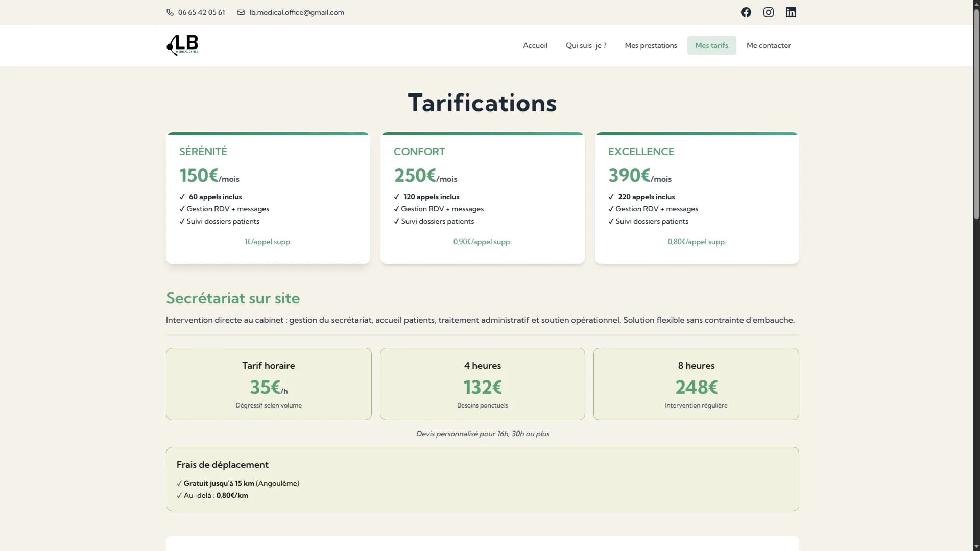The width and height of the screenshot is (980, 551).
Task: Click the 150€/mois price
Action: click(209, 176)
